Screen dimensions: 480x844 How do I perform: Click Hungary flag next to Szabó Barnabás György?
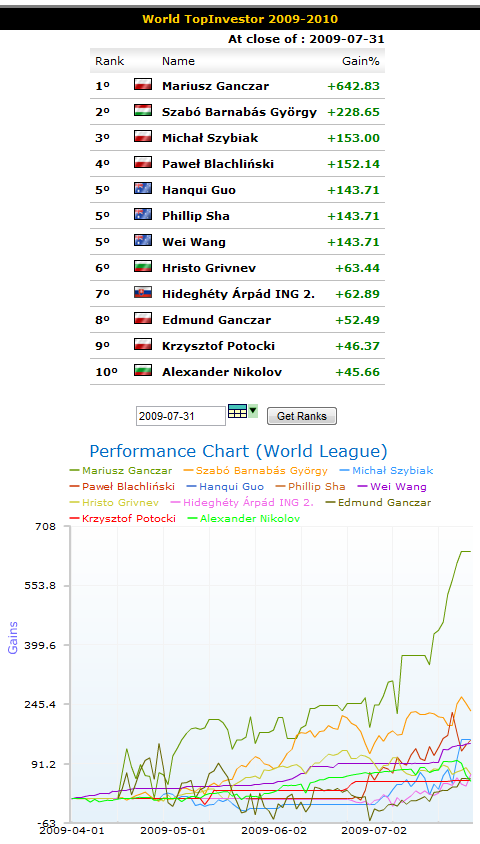click(x=143, y=110)
